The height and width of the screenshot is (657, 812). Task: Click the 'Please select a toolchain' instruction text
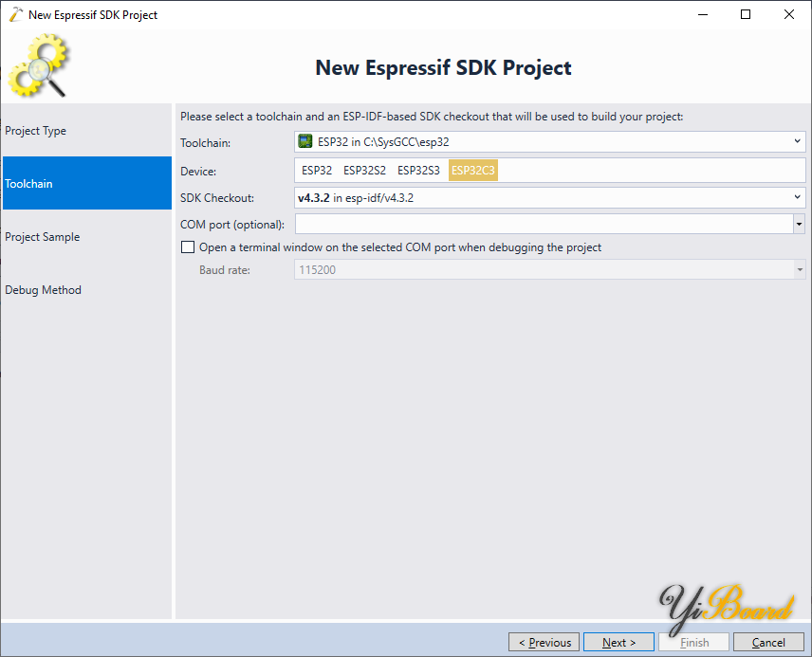(x=432, y=117)
